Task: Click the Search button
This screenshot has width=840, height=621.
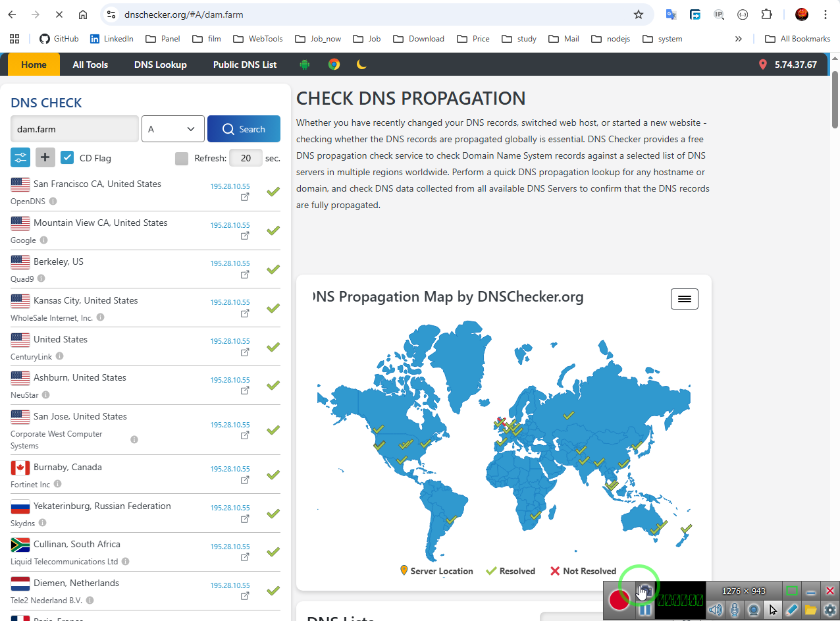Action: [244, 129]
